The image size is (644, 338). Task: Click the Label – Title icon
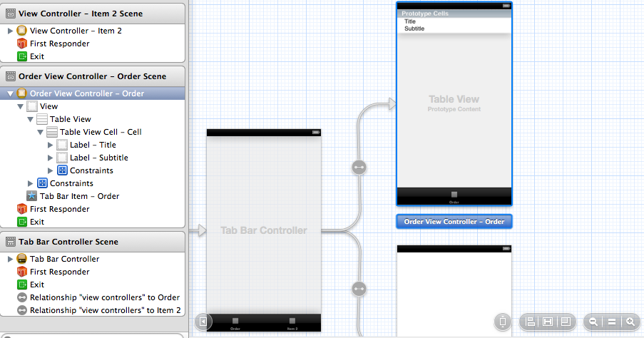click(x=62, y=145)
